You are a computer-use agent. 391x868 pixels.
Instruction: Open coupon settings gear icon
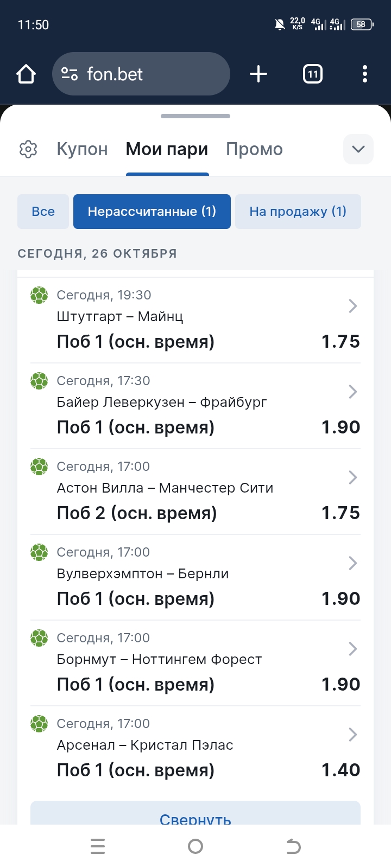(28, 149)
